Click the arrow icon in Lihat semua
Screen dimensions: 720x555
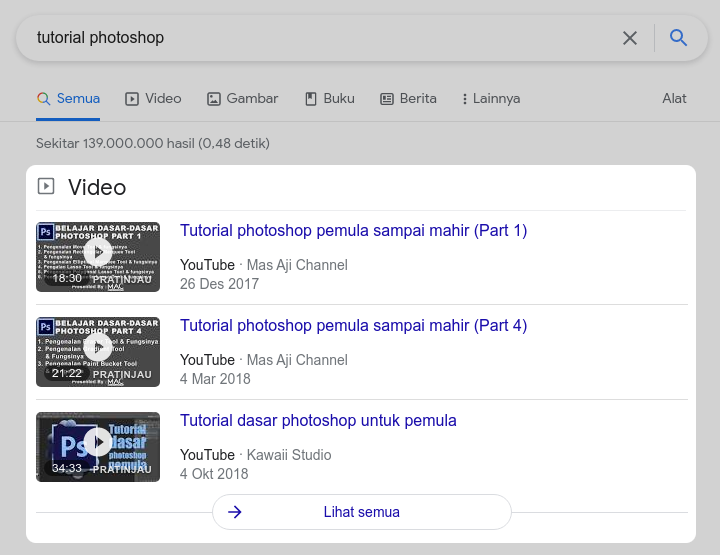click(x=235, y=512)
